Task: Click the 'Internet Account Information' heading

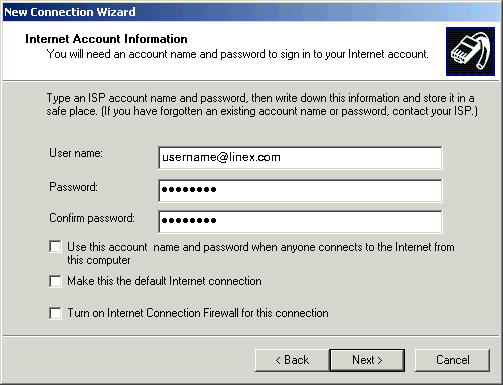Action: (x=106, y=39)
